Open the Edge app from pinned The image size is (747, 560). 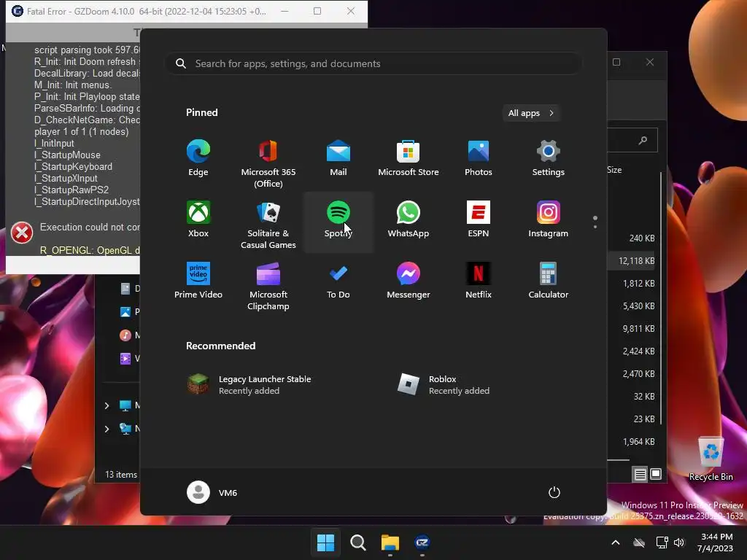pyautogui.click(x=198, y=159)
